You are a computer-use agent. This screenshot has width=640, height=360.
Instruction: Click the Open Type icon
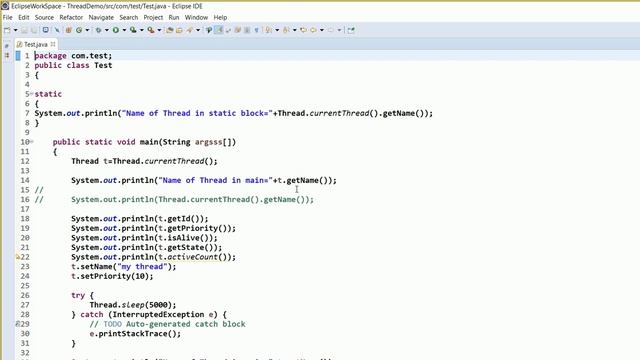(169, 30)
